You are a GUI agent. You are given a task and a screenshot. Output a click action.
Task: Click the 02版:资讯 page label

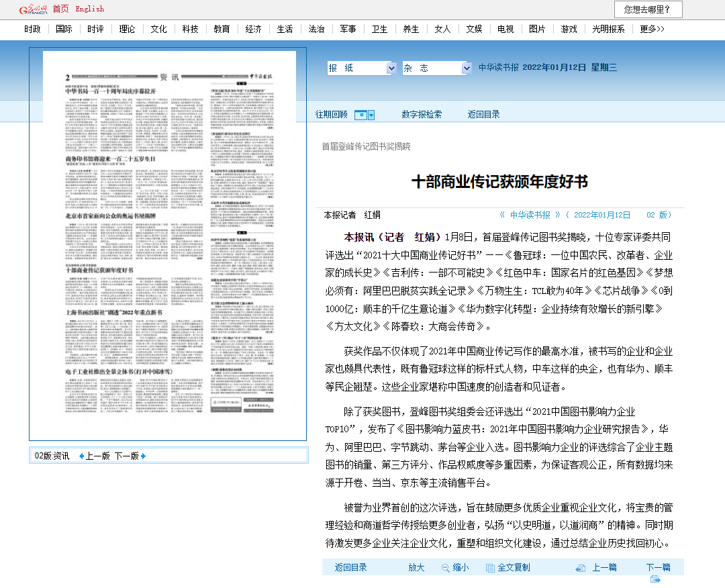(52, 456)
